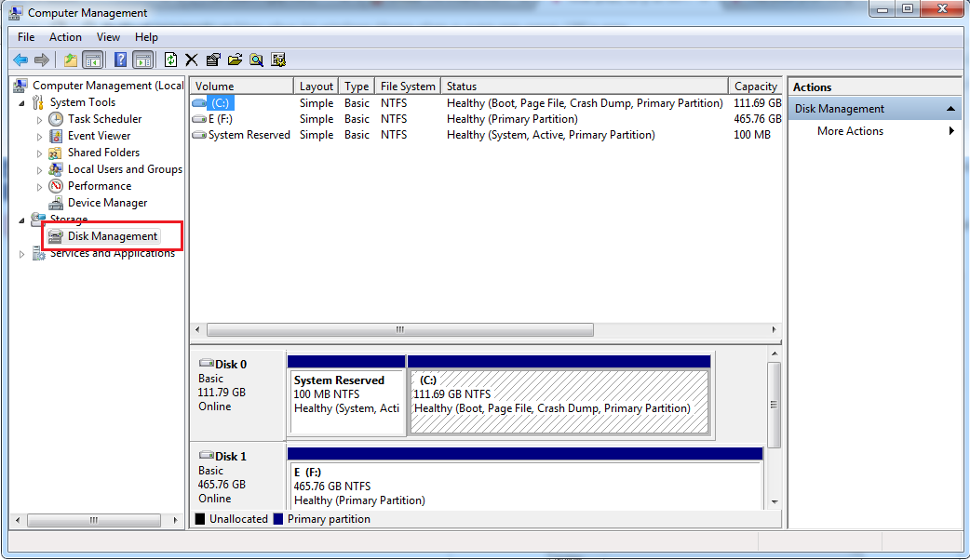Collapse the System Tools tree node
This screenshot has width=970, height=560.
point(22,102)
